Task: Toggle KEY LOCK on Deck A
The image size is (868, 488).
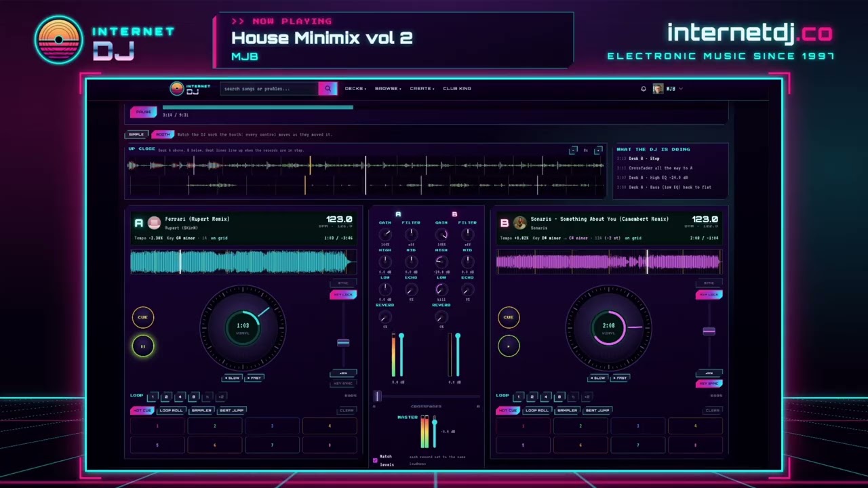Action: [343, 295]
